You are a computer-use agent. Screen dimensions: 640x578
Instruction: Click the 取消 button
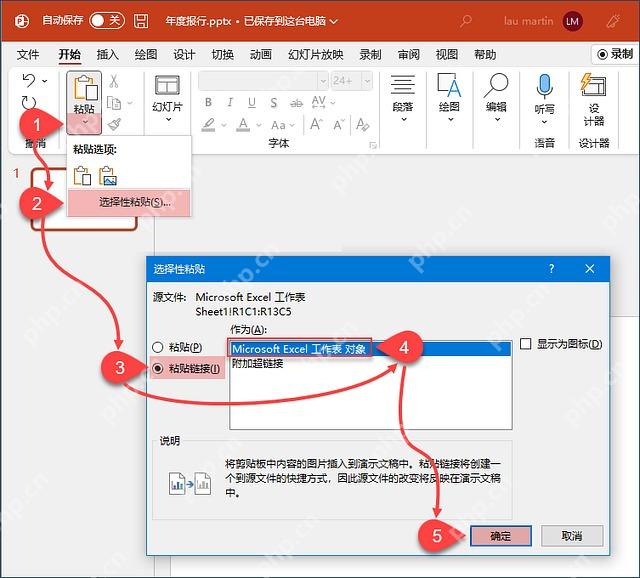click(x=572, y=536)
